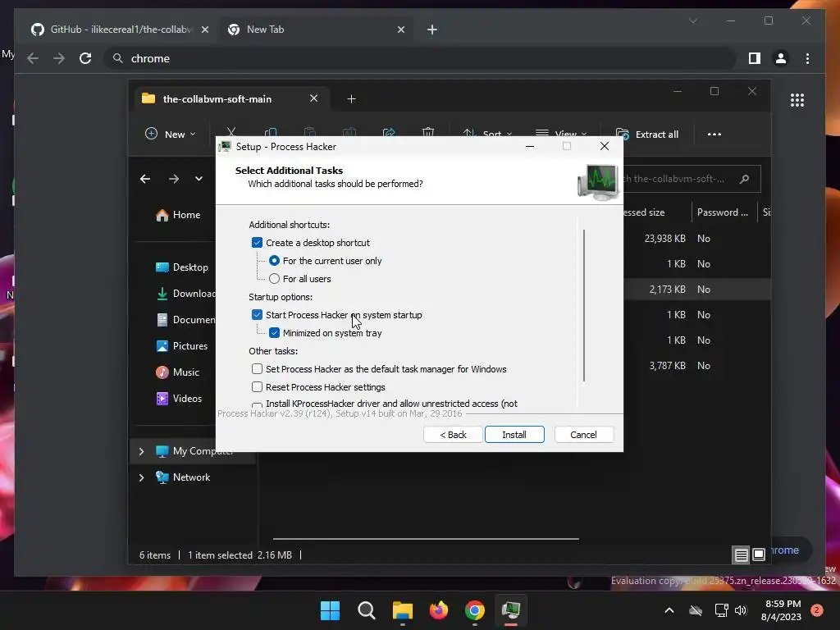The width and height of the screenshot is (840, 630).
Task: Open Pictures in Explorer sidebar
Action: 181,346
